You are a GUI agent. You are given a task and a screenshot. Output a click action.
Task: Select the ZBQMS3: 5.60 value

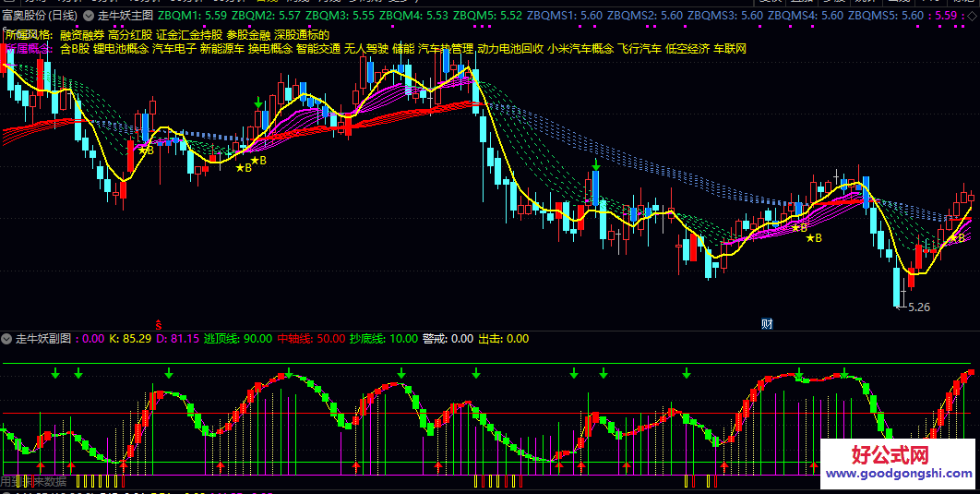tap(726, 15)
